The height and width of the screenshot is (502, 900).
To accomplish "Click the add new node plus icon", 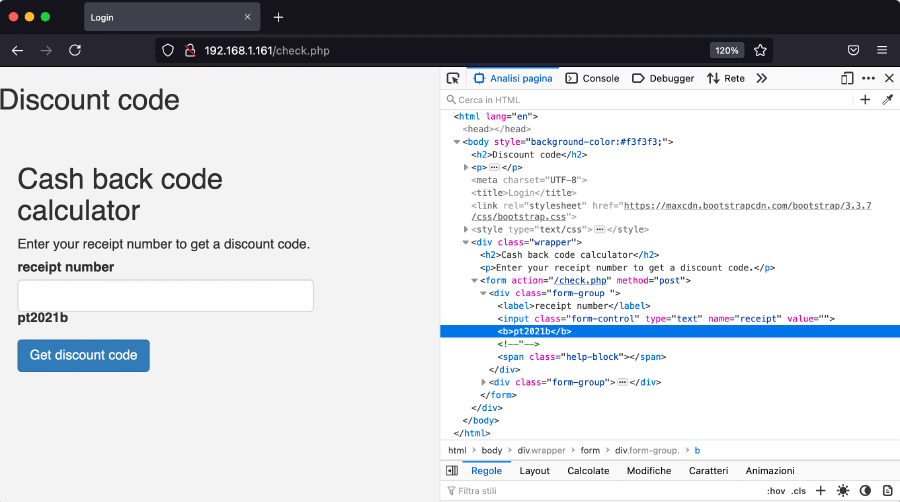I will 865,100.
